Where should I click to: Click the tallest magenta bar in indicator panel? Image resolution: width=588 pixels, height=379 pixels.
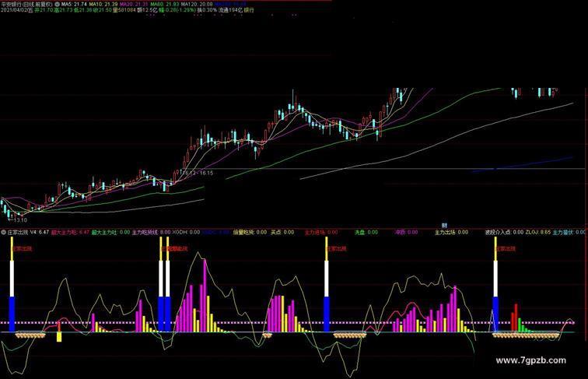[x=205, y=295]
